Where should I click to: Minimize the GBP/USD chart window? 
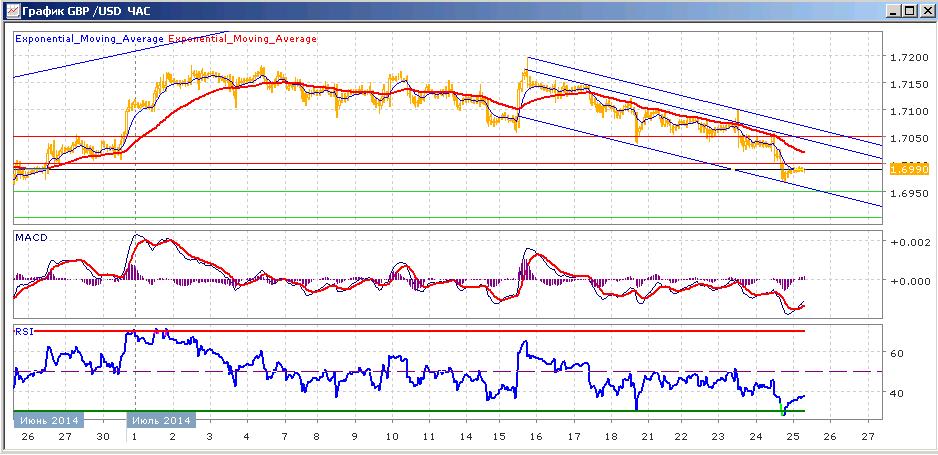(x=894, y=11)
